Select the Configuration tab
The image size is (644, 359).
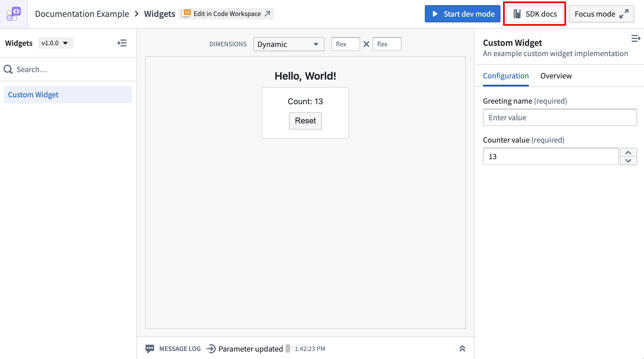[506, 76]
